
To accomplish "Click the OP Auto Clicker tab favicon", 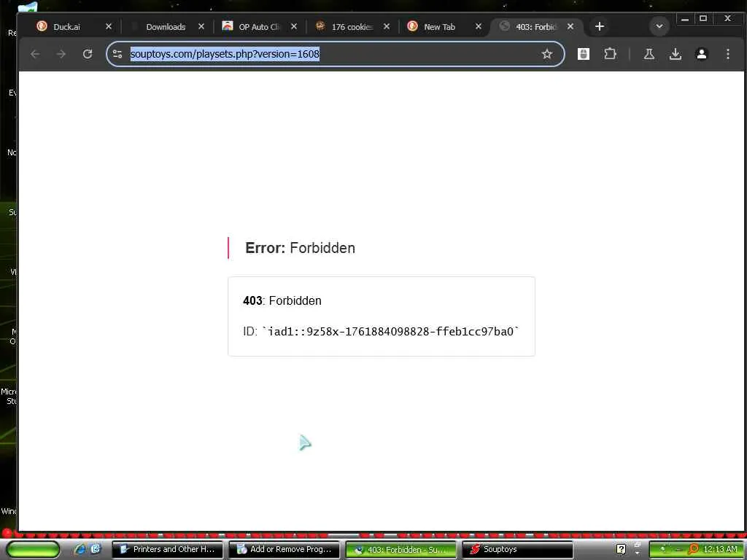I will pos(228,26).
